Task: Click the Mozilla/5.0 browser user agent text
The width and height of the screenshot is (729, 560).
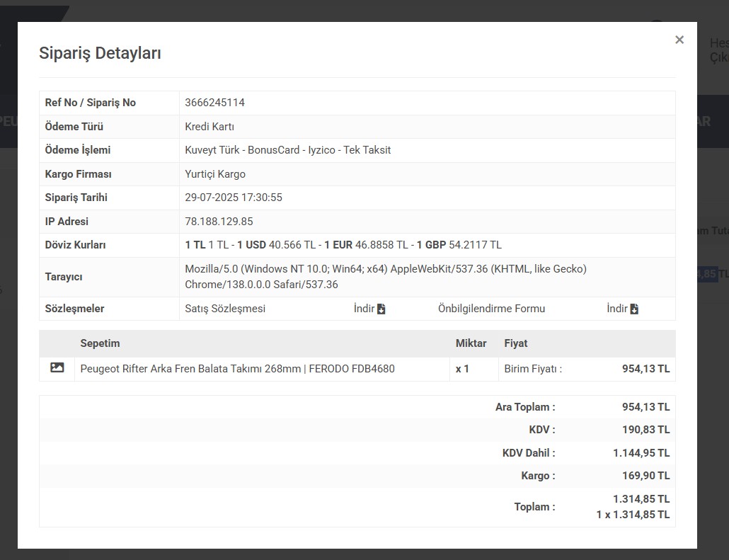Action: pos(386,277)
